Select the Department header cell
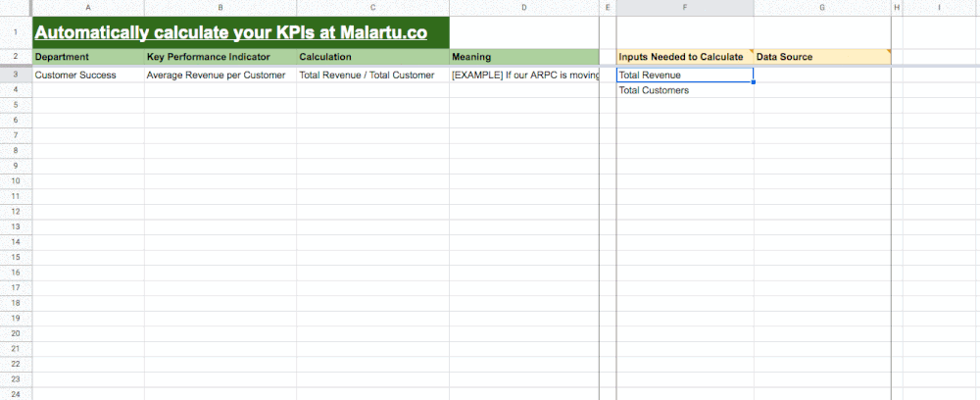The image size is (980, 400). [x=88, y=57]
